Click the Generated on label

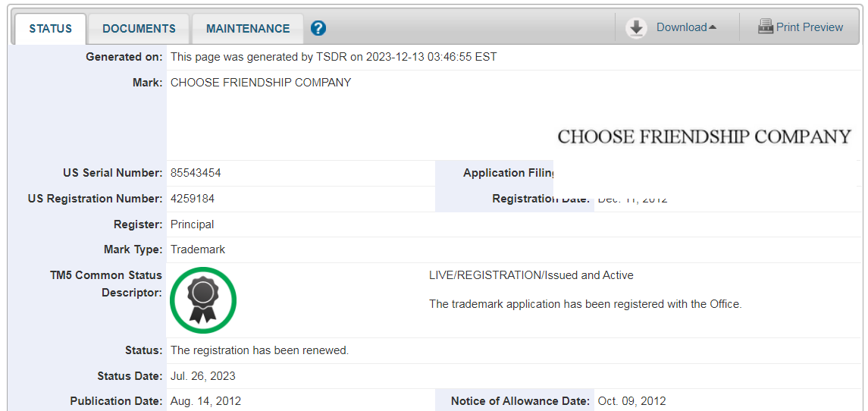tap(124, 57)
